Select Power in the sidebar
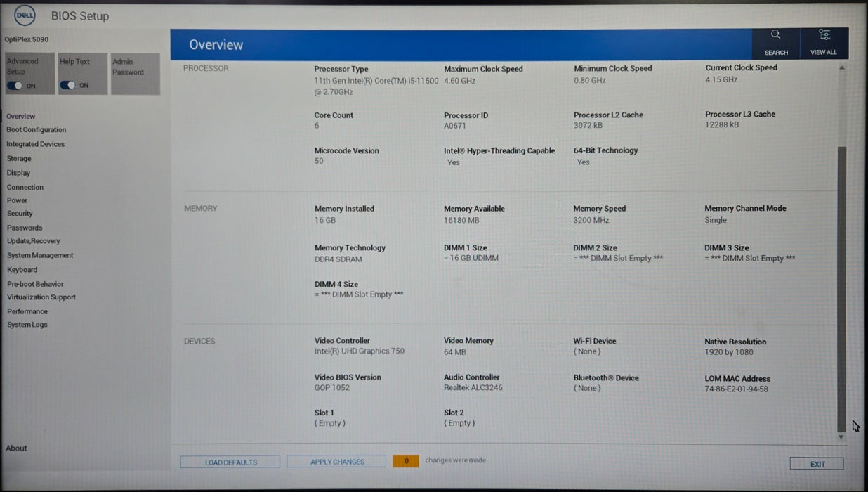Image resolution: width=868 pixels, height=492 pixels. pos(18,200)
